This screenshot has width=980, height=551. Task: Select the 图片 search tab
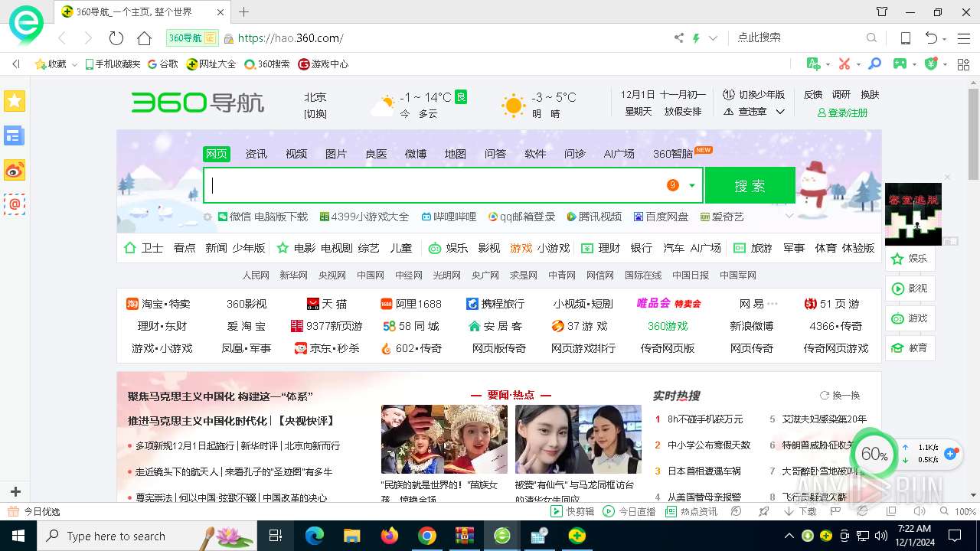(336, 154)
